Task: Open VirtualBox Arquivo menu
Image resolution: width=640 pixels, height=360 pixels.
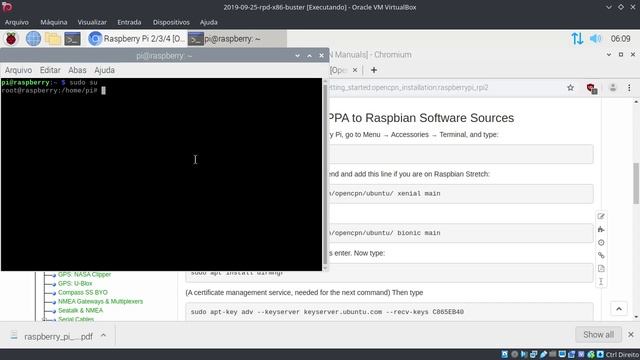Action: tap(17, 22)
